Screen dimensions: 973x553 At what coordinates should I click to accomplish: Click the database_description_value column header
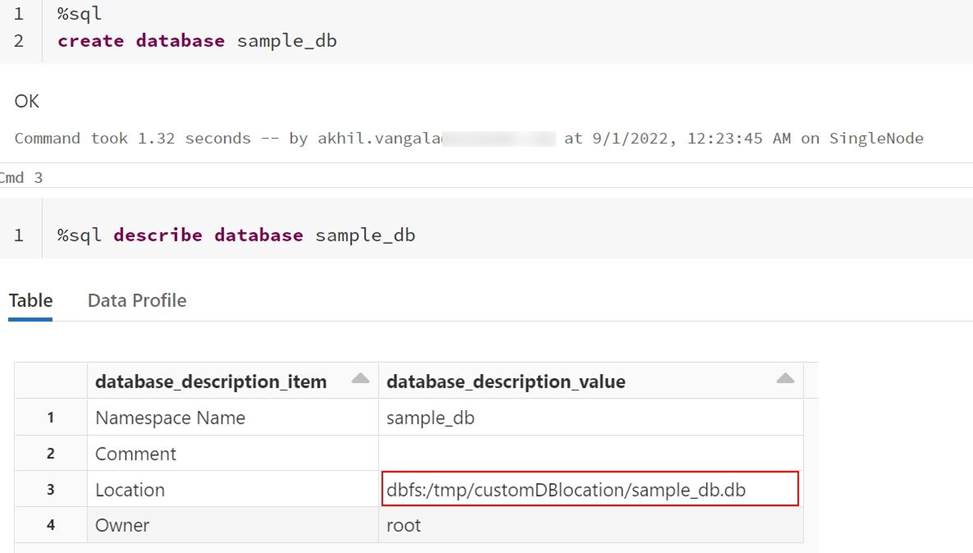[x=506, y=382]
